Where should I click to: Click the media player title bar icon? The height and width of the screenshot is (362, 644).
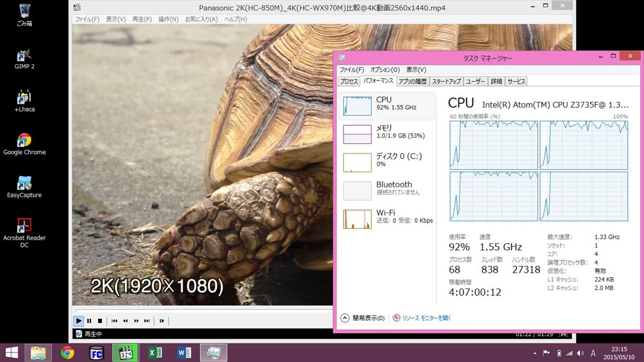pos(77,8)
